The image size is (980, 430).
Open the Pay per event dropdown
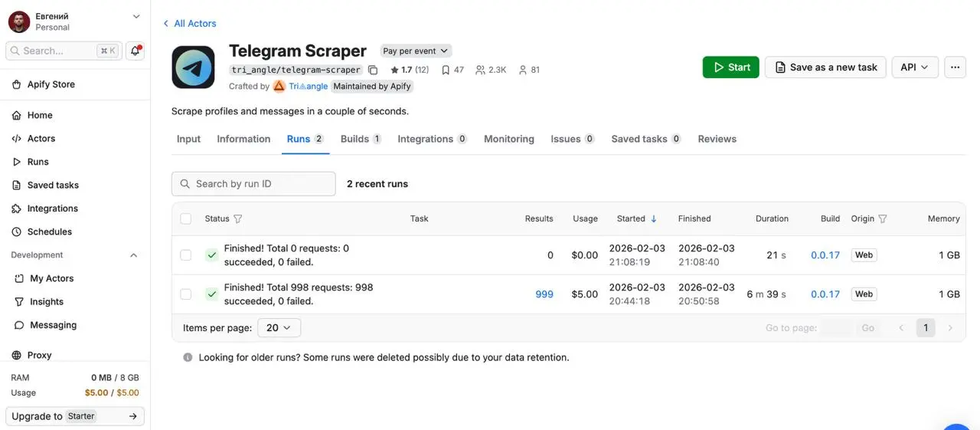click(x=416, y=51)
